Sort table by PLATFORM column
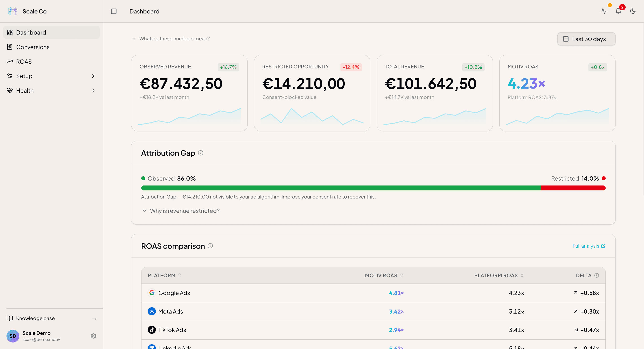The height and width of the screenshot is (349, 644). coord(164,275)
